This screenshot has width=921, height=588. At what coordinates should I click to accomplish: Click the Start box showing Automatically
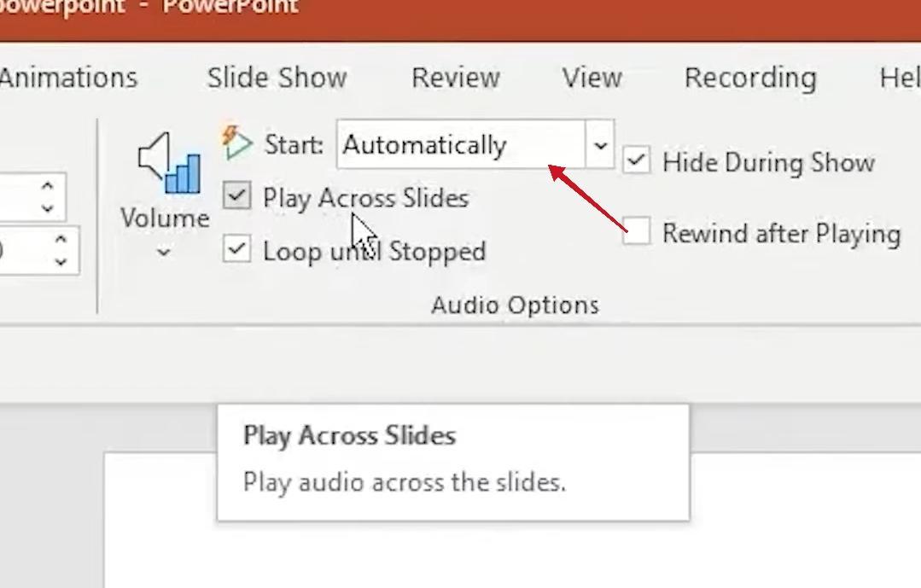click(x=461, y=145)
